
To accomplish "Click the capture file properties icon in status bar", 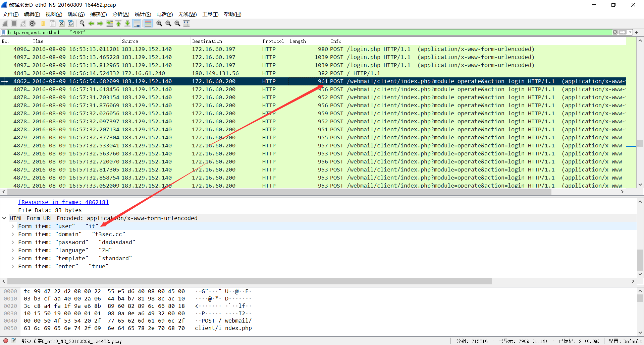I will point(14,341).
